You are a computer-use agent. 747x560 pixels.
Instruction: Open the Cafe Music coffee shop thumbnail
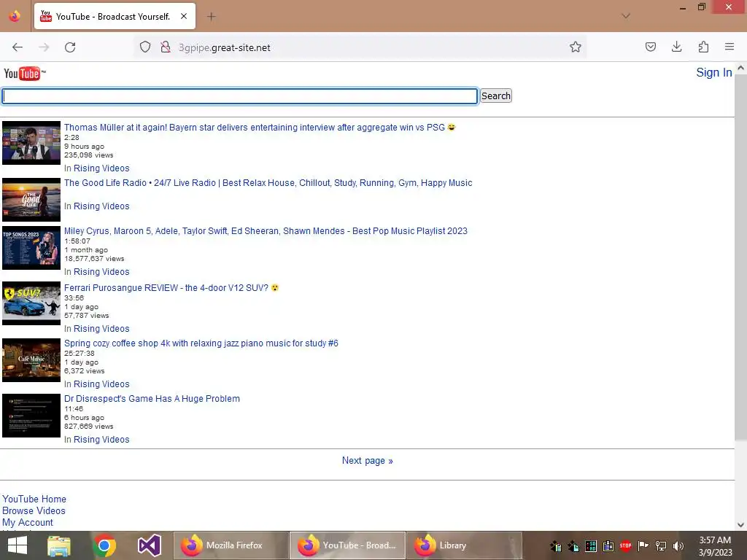coord(31,360)
